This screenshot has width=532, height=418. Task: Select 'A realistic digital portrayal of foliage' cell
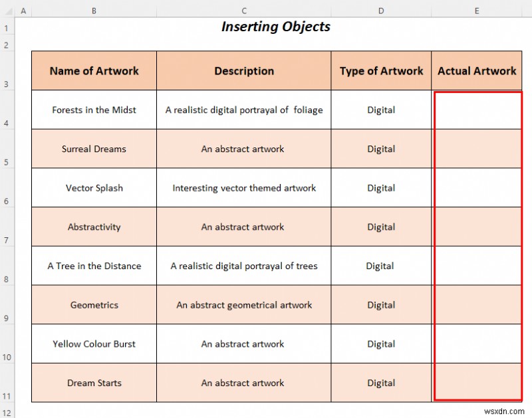(x=243, y=110)
